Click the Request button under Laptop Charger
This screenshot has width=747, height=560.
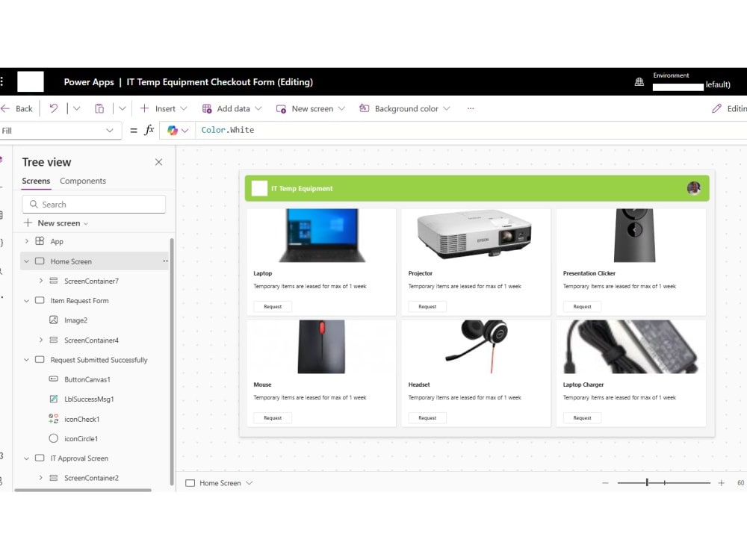(x=582, y=418)
